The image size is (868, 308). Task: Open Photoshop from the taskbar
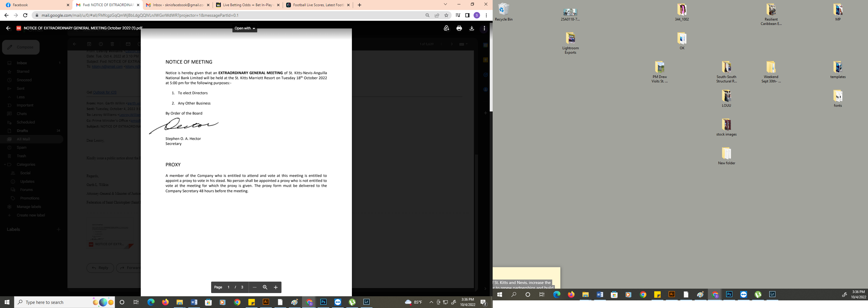pos(323,302)
